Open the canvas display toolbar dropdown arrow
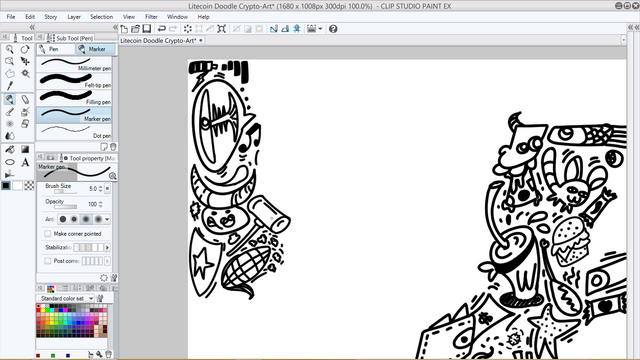This screenshot has height=360, width=640. [320, 29]
